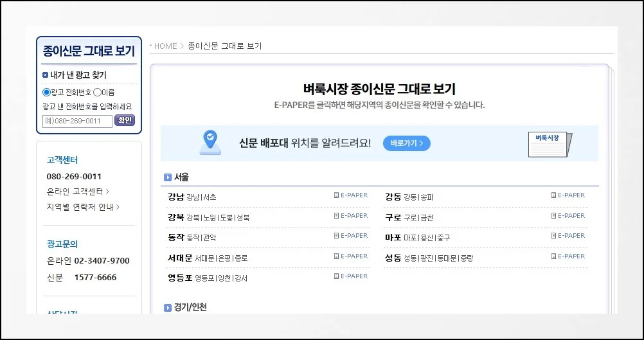Open E-PAPER for 마포 region

point(568,236)
